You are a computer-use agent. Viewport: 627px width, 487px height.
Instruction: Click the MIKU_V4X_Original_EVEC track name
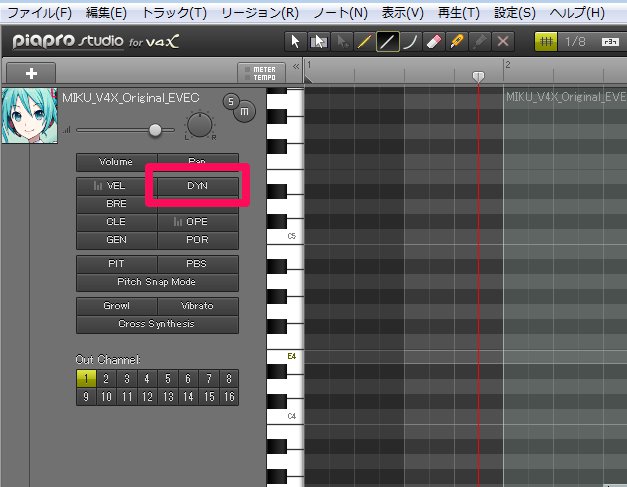(x=131, y=98)
